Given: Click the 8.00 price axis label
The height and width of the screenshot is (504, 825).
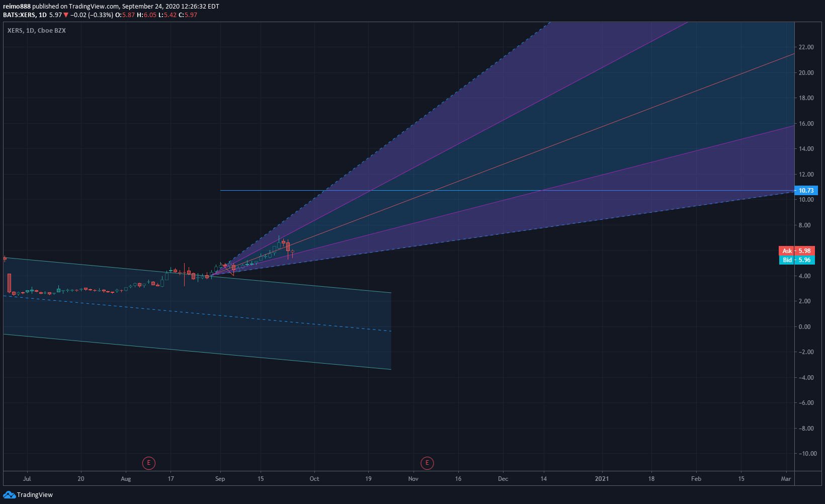Looking at the screenshot, I should pos(804,225).
